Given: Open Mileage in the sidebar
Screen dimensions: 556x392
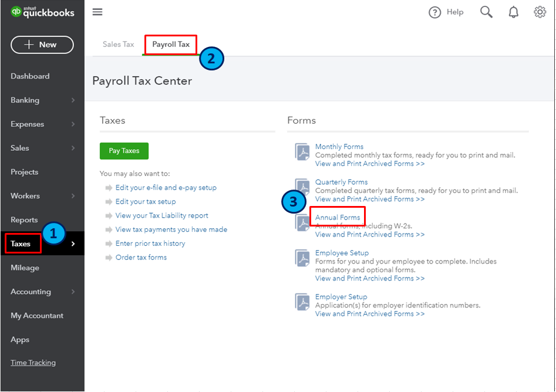Looking at the screenshot, I should click(x=25, y=268).
